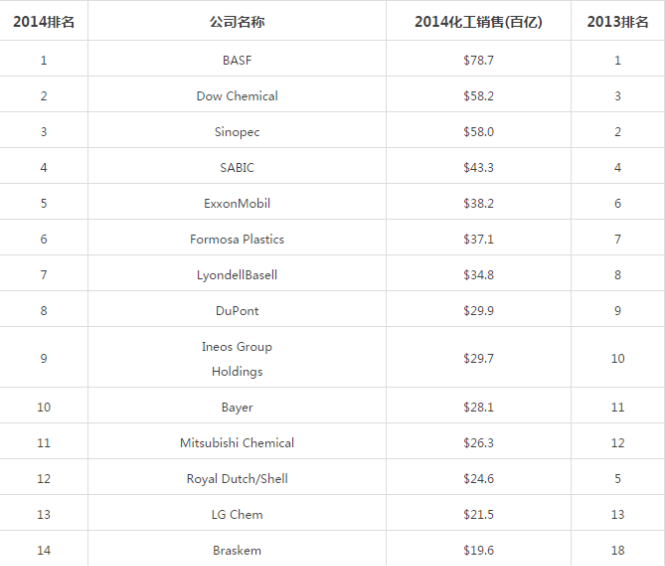The width and height of the screenshot is (665, 566).
Task: Select the SABIC table cell
Action: [x=237, y=168]
